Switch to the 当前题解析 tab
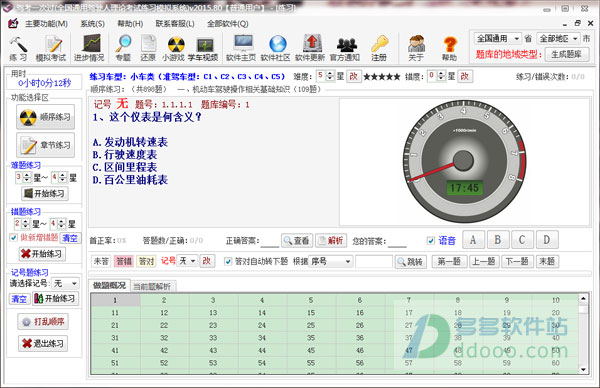Image resolution: width=600 pixels, height=388 pixels. [152, 286]
